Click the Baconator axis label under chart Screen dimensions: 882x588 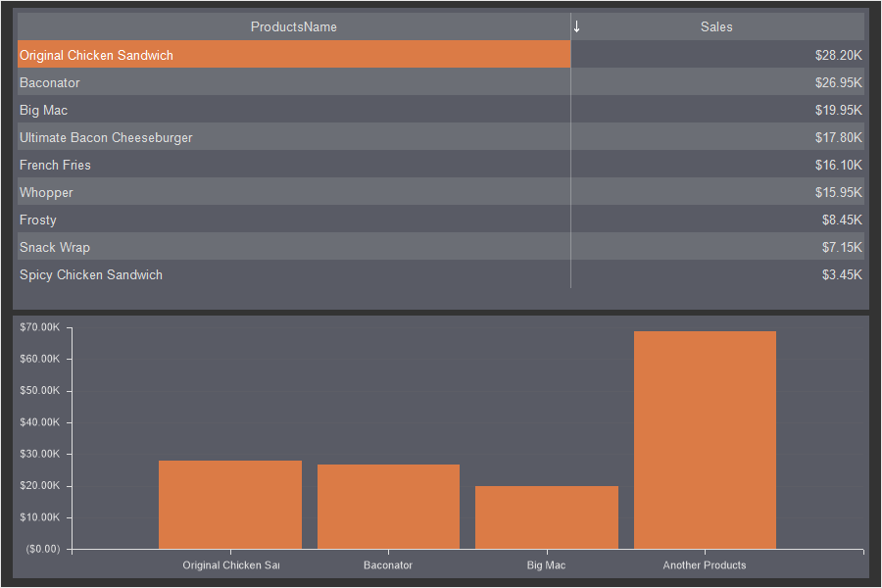[388, 565]
